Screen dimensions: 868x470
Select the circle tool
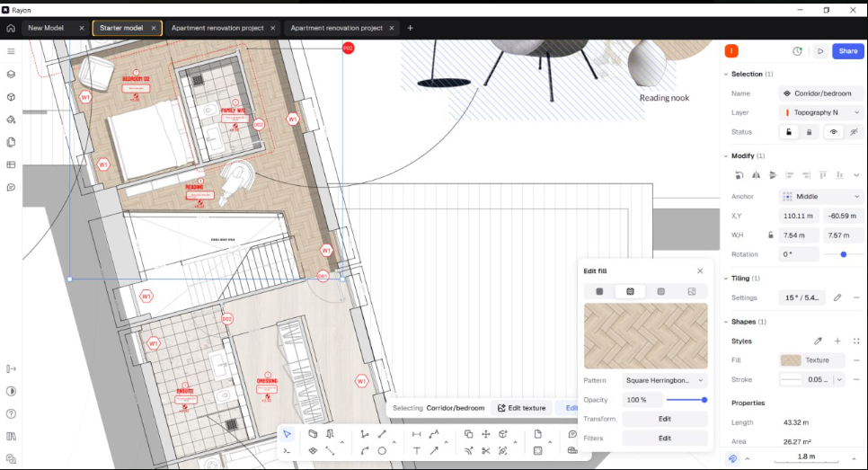click(382, 451)
